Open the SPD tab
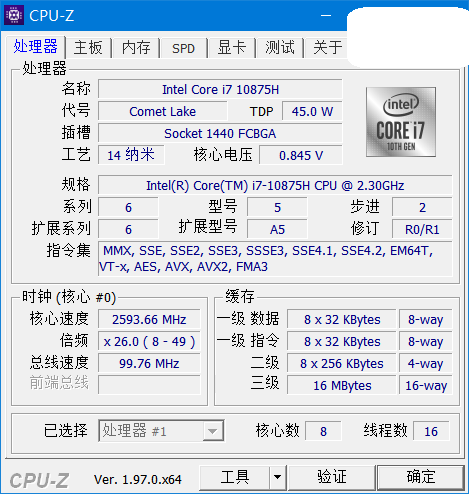This screenshot has height=494, width=469. [x=183, y=48]
